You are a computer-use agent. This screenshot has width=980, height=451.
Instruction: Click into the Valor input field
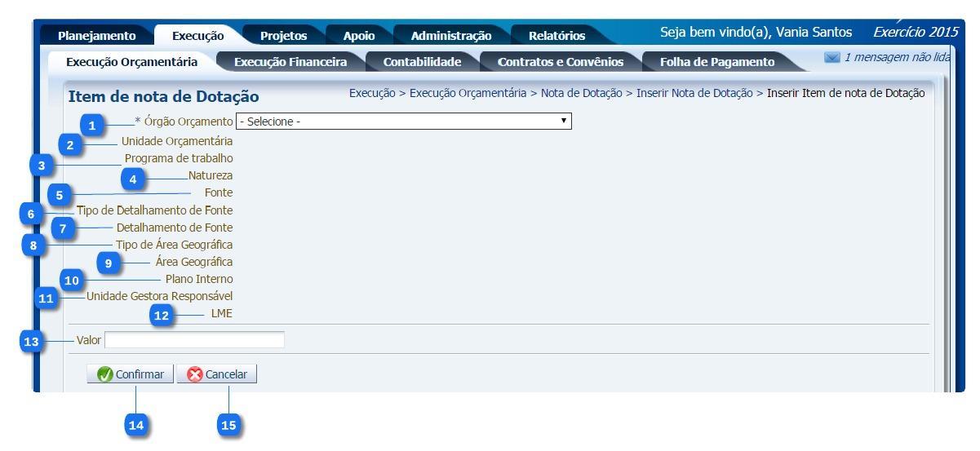[x=194, y=340]
